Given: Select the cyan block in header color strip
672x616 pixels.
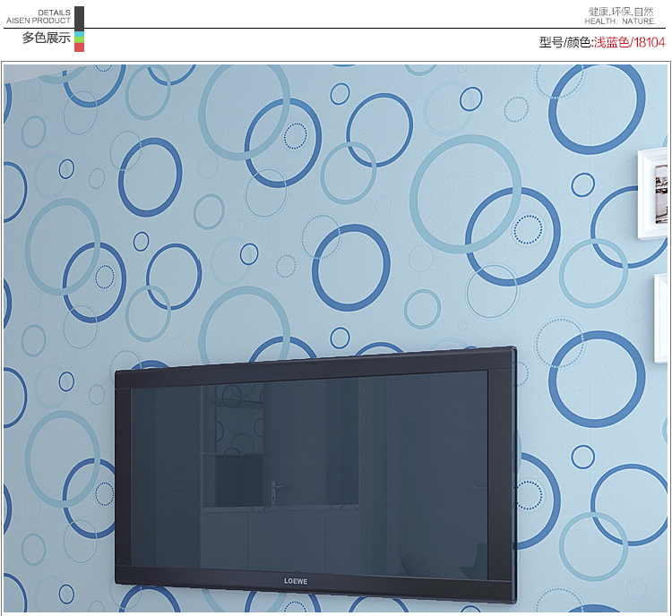Looking at the screenshot, I should 79,34.
